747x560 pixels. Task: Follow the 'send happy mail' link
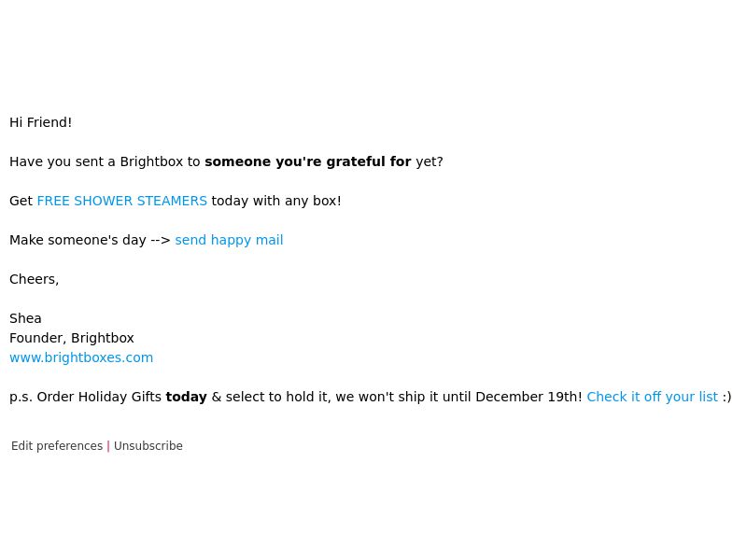[x=229, y=240]
